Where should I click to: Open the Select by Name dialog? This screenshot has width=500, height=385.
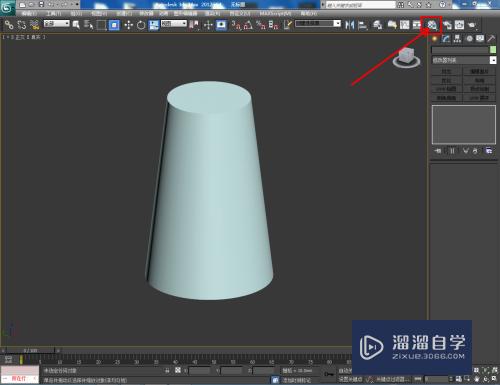pos(88,25)
